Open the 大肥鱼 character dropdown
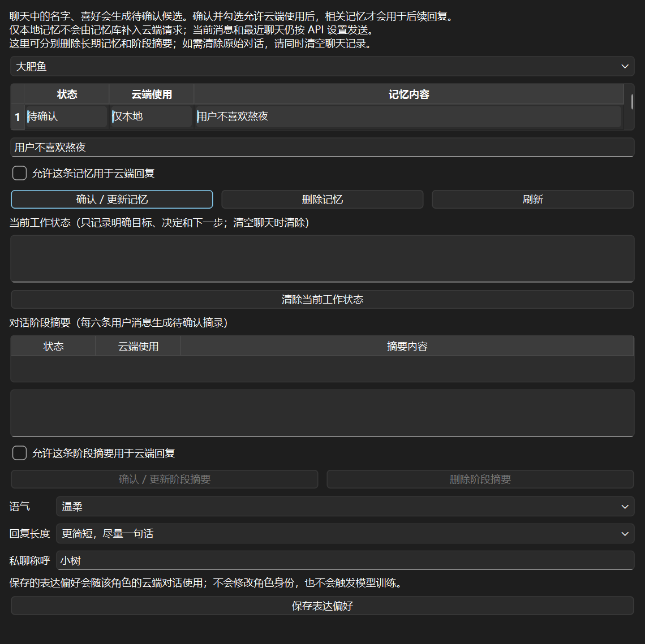 point(322,66)
